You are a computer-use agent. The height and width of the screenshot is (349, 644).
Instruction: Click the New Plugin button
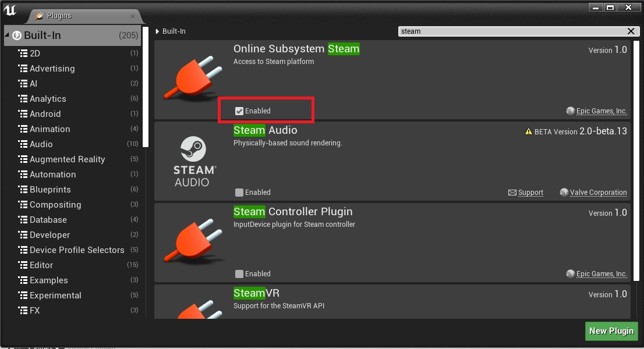pyautogui.click(x=611, y=331)
